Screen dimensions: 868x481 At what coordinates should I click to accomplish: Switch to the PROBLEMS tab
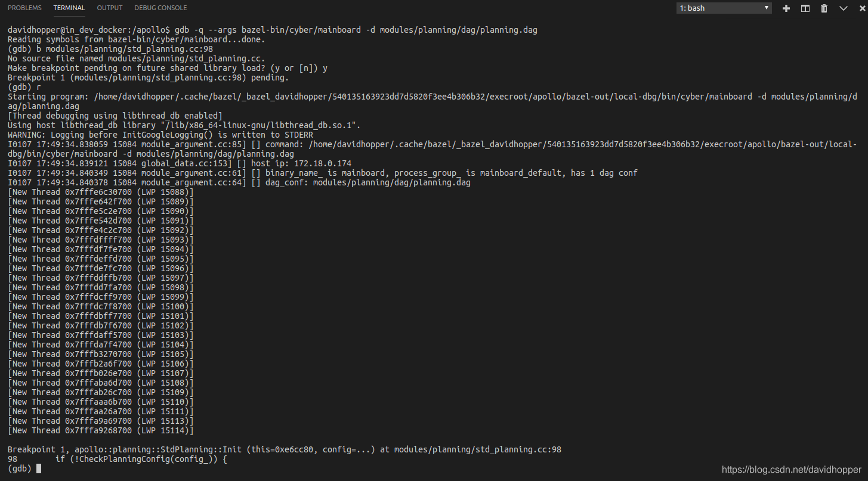click(x=24, y=8)
